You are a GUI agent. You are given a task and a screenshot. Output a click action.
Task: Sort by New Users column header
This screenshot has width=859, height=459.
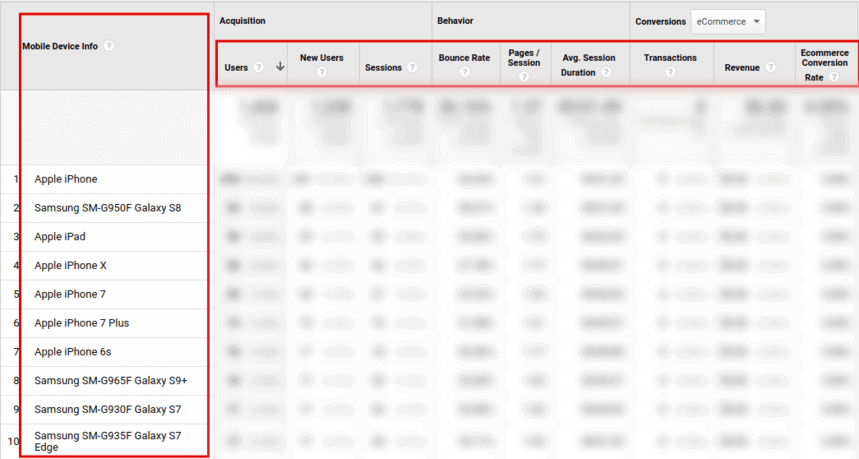point(322,58)
